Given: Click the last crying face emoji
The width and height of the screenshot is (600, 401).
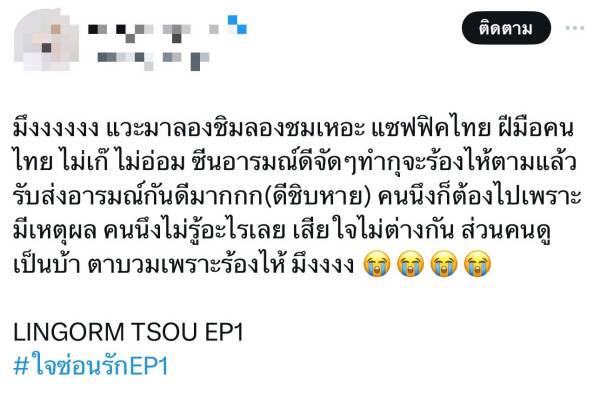Looking at the screenshot, I should 477,264.
